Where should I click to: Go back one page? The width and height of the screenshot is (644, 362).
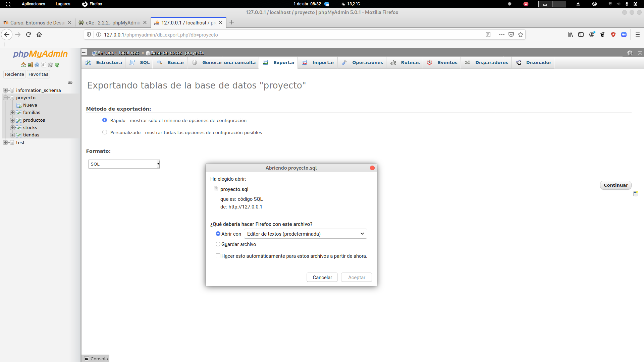click(7, 35)
